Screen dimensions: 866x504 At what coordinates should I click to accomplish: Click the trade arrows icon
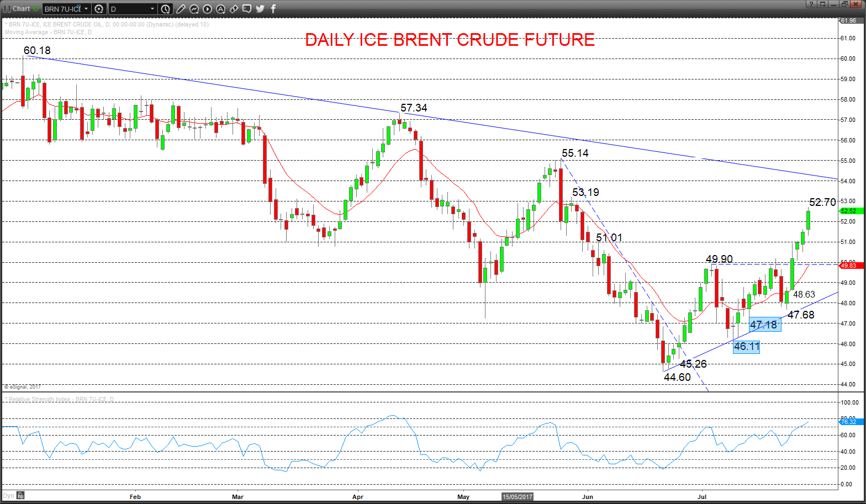234,9
